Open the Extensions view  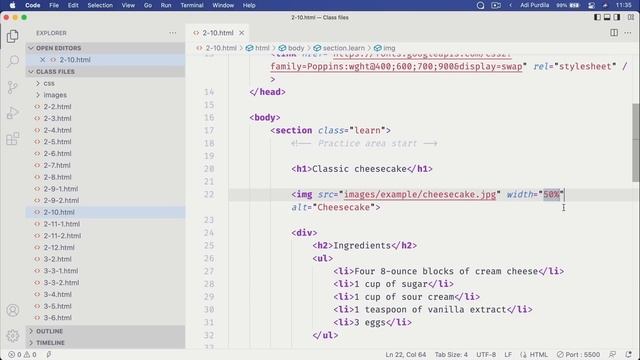(13, 139)
